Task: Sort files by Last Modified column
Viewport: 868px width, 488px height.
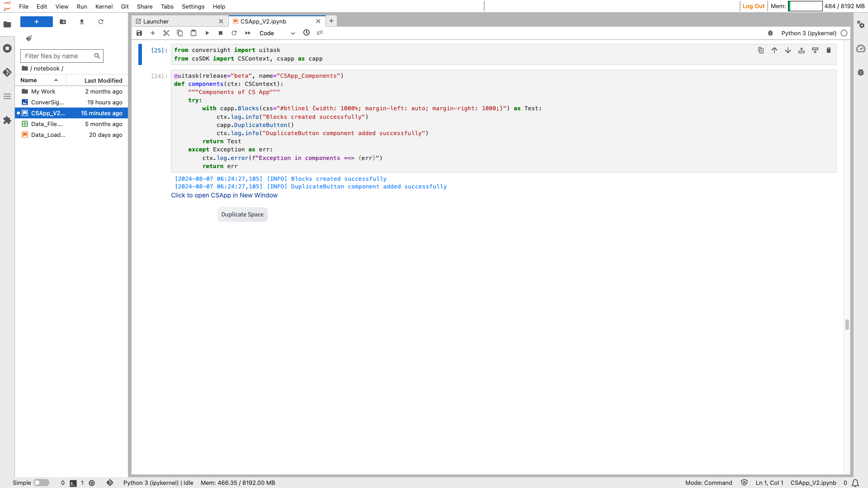Action: tap(97, 80)
